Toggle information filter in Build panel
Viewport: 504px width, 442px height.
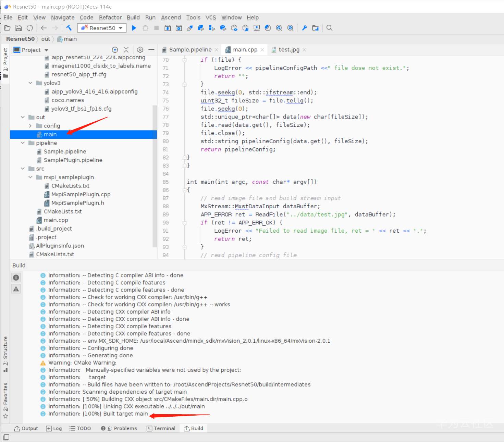pyautogui.click(x=16, y=278)
